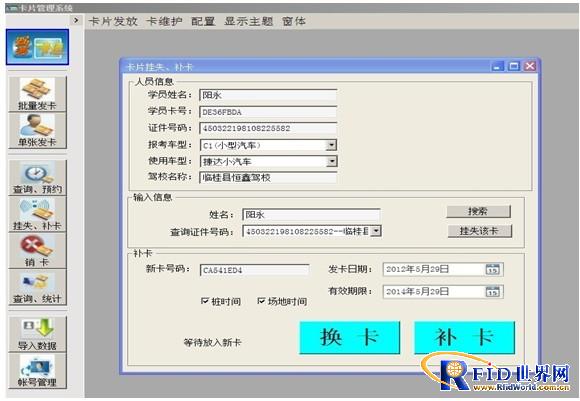Open the 帐号管理 account management icon
The height and width of the screenshot is (401, 580).
tap(37, 371)
